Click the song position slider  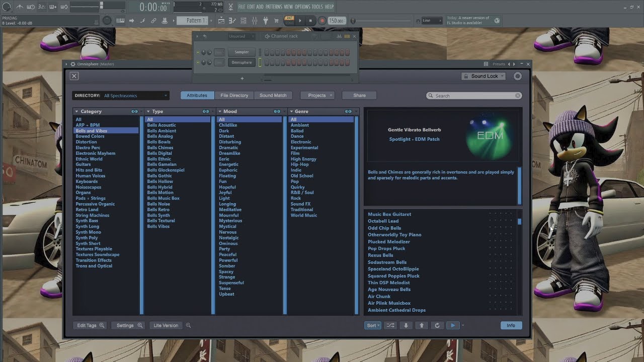pyautogui.click(x=381, y=21)
